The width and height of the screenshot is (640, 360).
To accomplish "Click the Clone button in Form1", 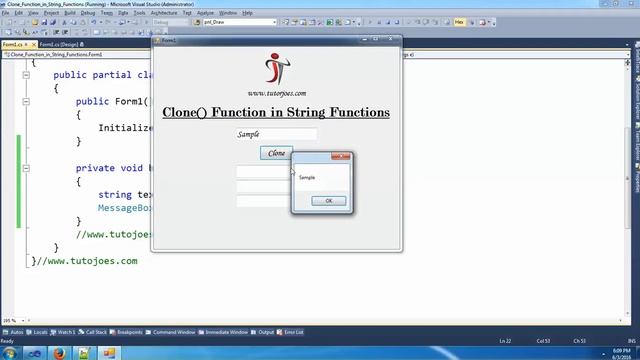I will click(x=276, y=153).
